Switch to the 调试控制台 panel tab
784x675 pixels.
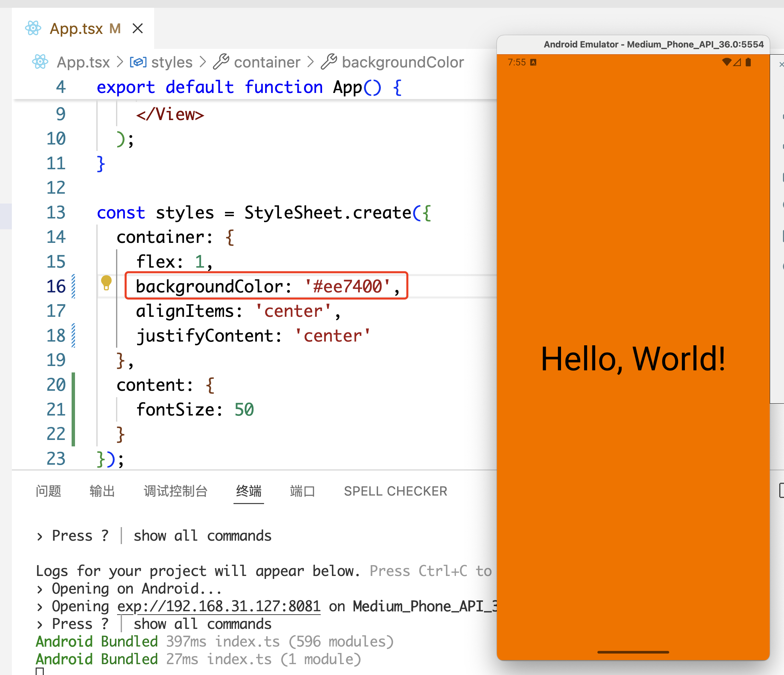(175, 491)
